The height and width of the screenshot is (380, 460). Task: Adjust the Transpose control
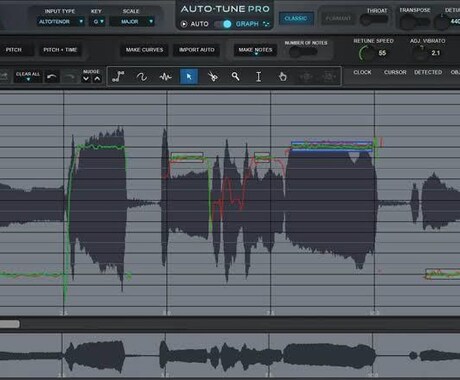tap(414, 23)
